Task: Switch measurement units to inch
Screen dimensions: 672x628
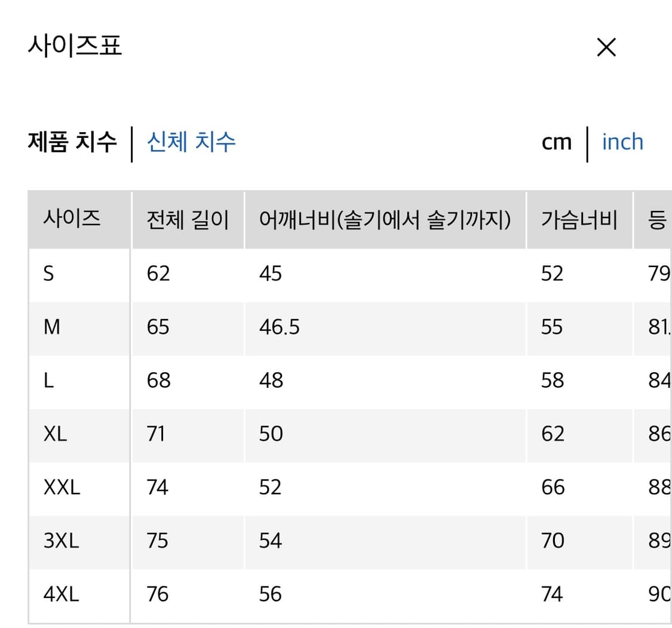Action: click(x=622, y=142)
